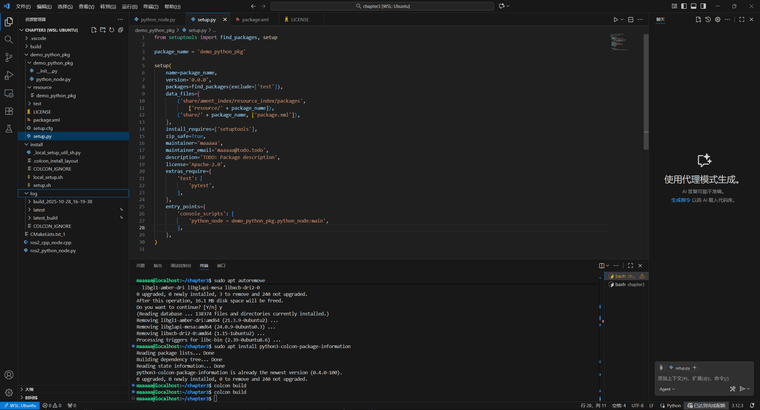Toggle the bottom panel layout button
This screenshot has height=410, width=760.
pyautogui.click(x=694, y=6)
